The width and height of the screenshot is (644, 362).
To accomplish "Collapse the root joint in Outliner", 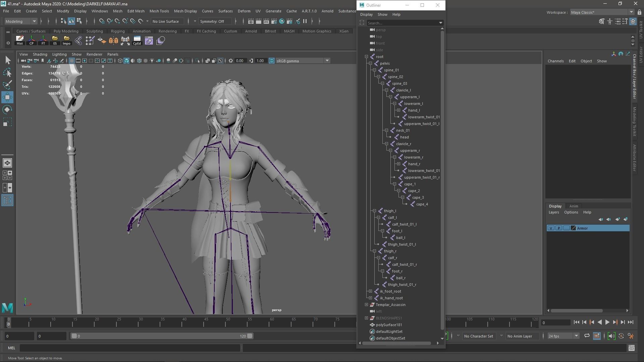I will coord(366,57).
